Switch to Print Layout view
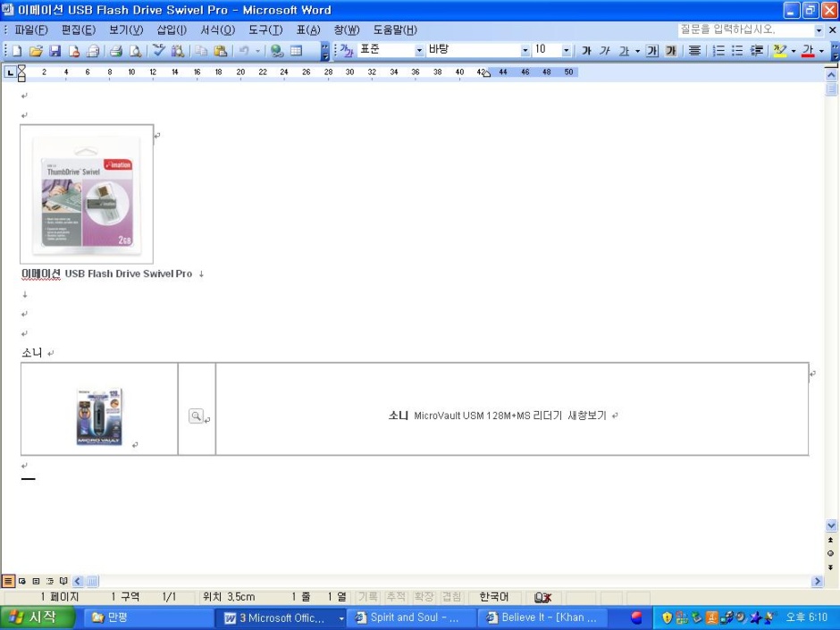The image size is (840, 630). pyautogui.click(x=36, y=581)
